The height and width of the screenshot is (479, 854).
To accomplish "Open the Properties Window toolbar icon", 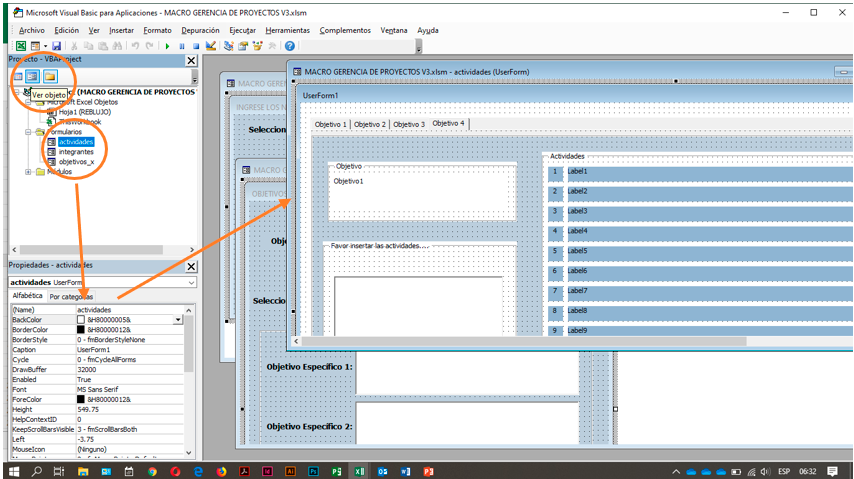I will tap(243, 46).
